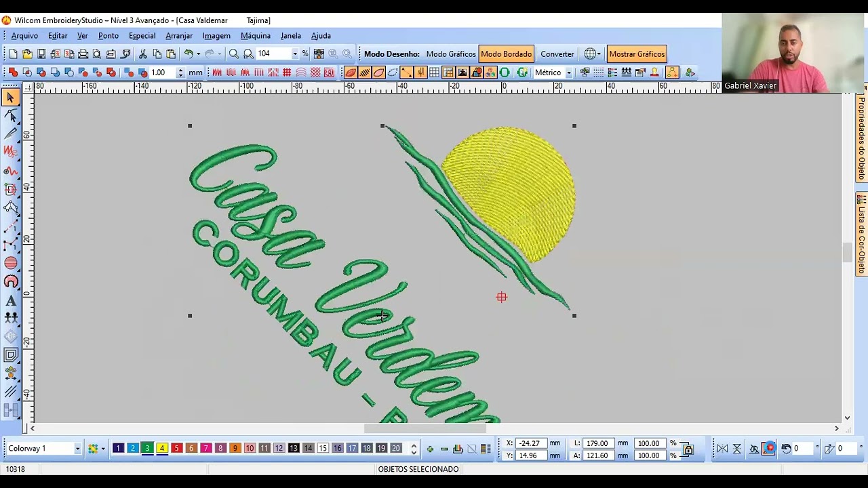Click the Mostrar Gráficos button
The height and width of the screenshot is (488, 868).
637,54
